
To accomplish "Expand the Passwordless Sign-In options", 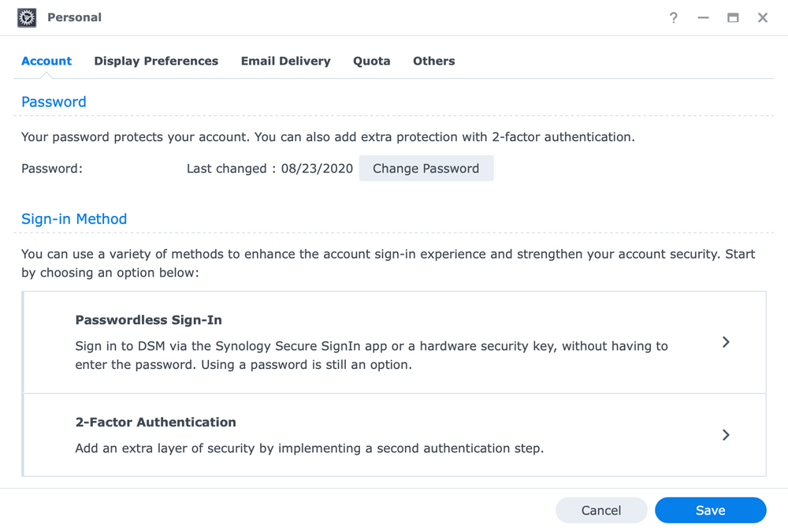I will (x=726, y=342).
